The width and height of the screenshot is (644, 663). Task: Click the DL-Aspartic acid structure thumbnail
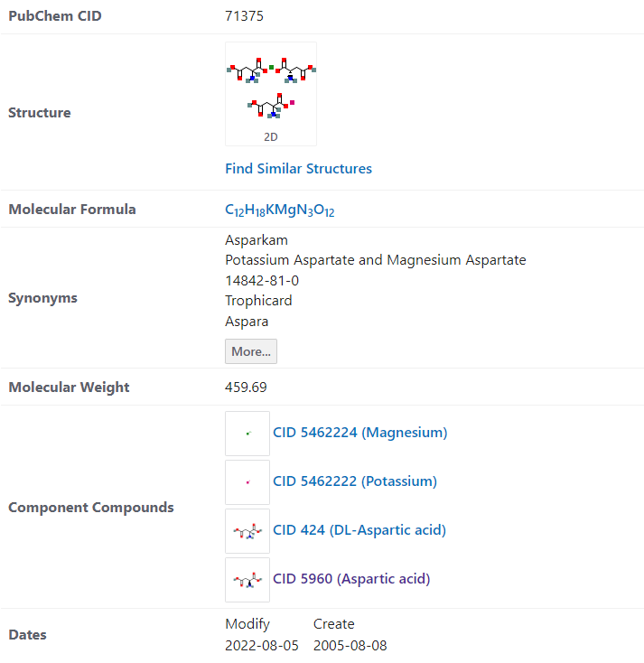[247, 531]
